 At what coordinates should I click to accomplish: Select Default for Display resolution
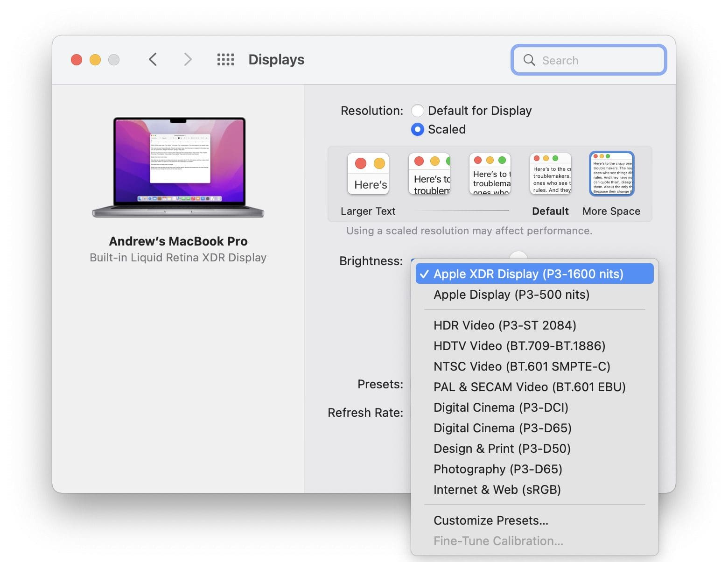pos(418,111)
